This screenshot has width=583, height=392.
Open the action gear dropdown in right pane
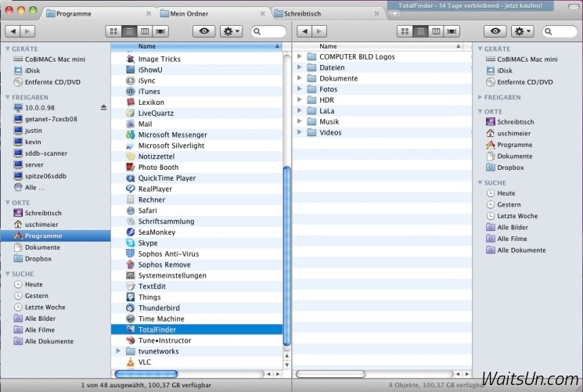click(x=523, y=31)
